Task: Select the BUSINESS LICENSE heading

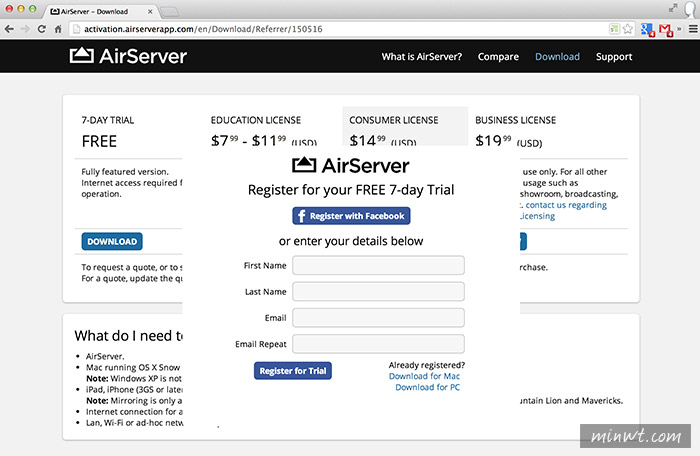Action: [x=516, y=120]
